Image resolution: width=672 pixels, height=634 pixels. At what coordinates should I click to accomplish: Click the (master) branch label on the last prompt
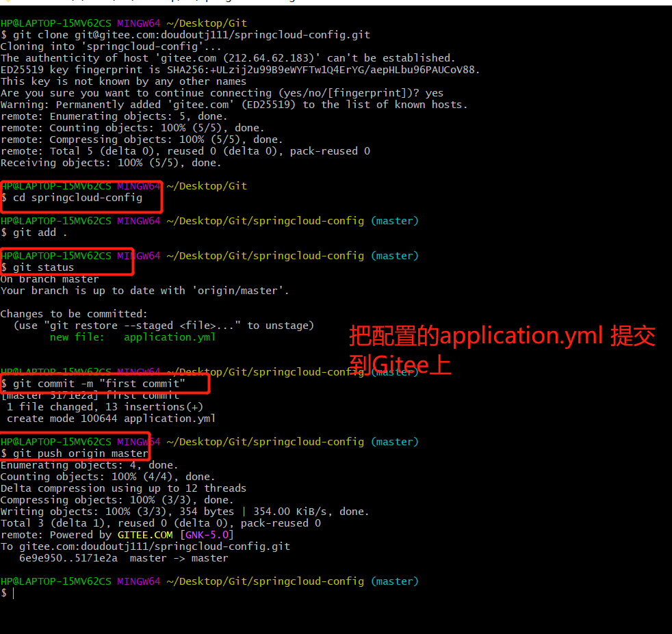[395, 581]
